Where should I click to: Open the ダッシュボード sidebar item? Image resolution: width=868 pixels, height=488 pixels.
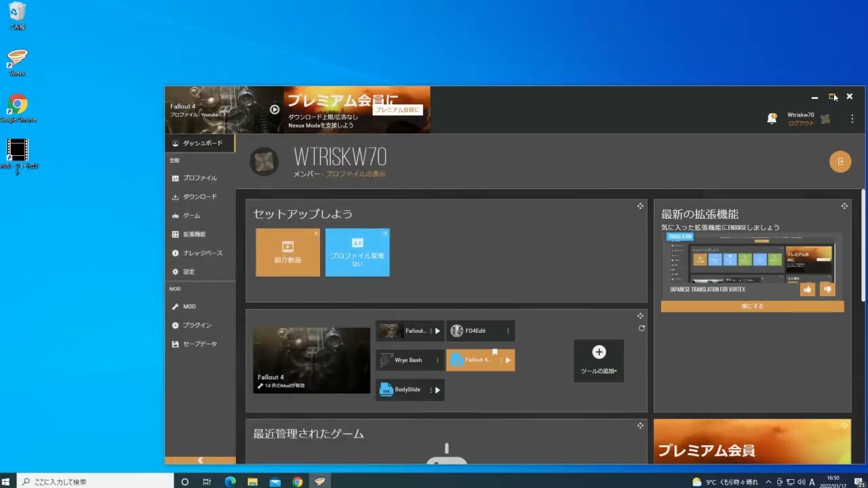point(200,143)
